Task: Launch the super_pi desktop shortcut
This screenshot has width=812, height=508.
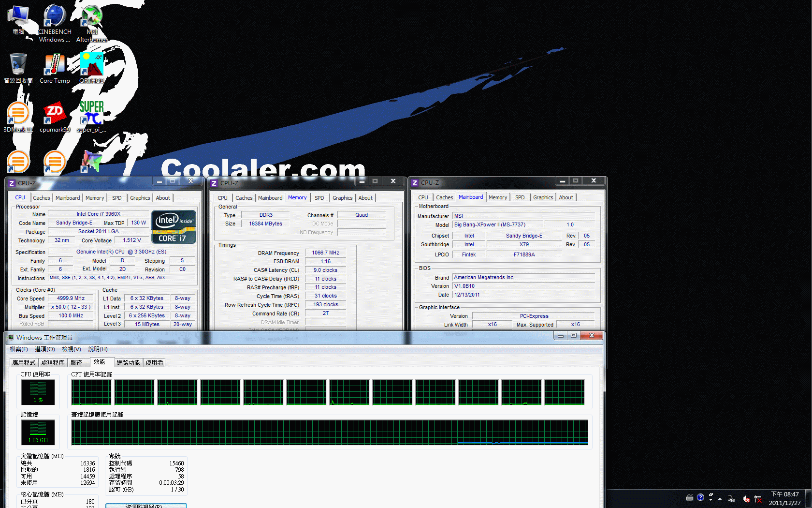Action: tap(91, 117)
